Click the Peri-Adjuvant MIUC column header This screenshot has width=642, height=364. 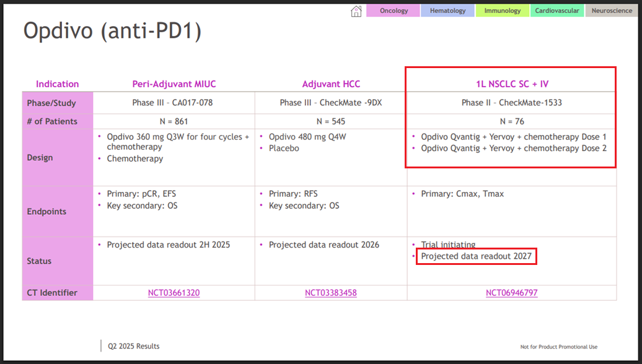[x=174, y=84]
